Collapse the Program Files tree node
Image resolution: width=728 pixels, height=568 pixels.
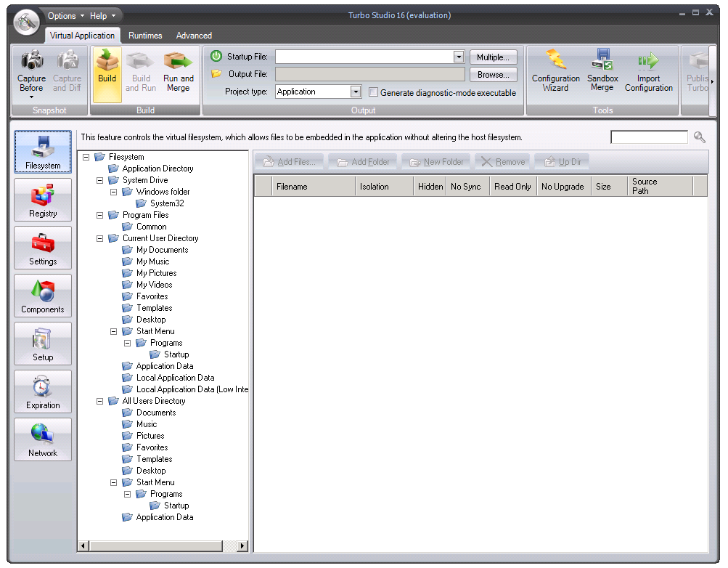pos(99,215)
